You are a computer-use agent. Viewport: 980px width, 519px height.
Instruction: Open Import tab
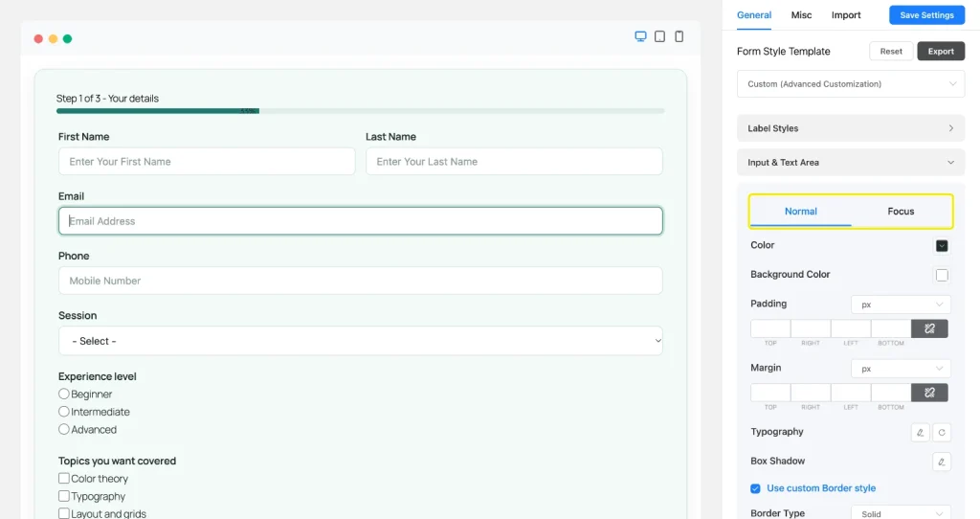tap(846, 15)
